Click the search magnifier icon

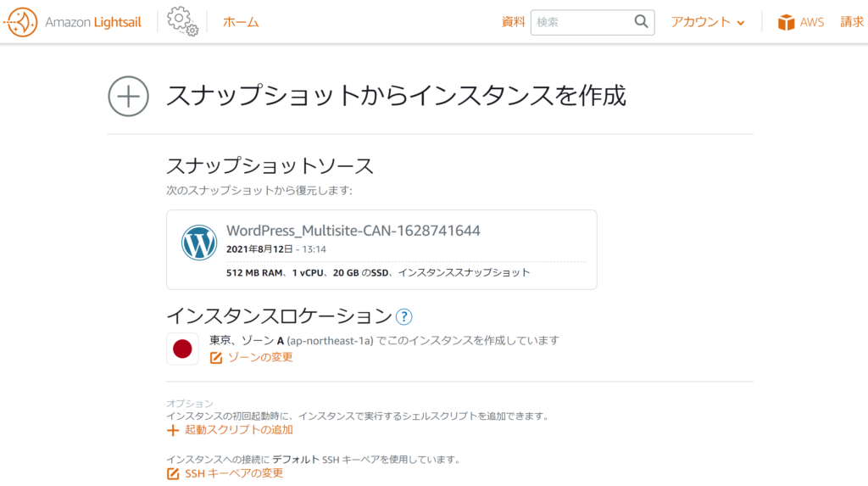pyautogui.click(x=641, y=22)
